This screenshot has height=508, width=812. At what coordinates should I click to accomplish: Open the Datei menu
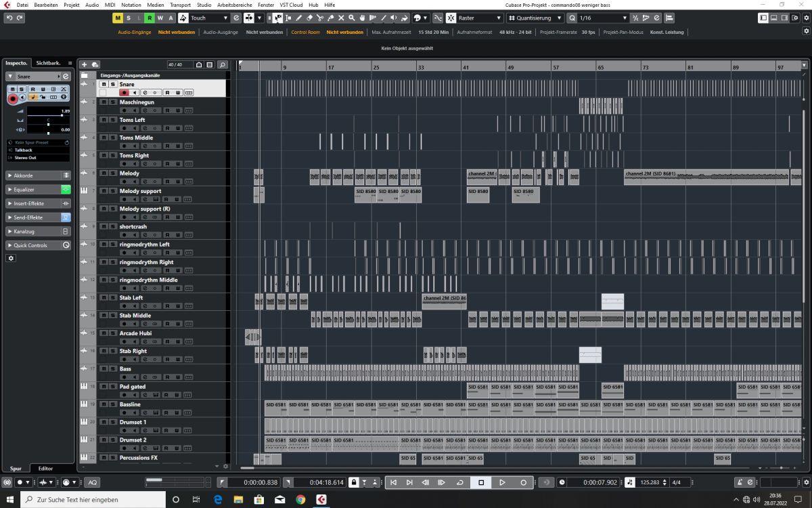(x=22, y=5)
